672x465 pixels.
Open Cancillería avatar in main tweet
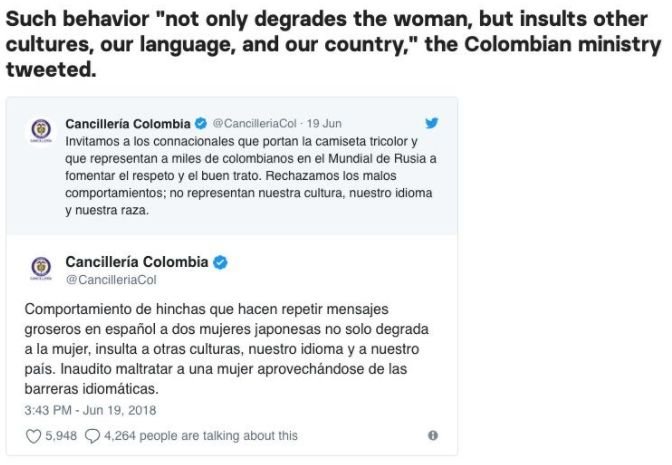[41, 268]
